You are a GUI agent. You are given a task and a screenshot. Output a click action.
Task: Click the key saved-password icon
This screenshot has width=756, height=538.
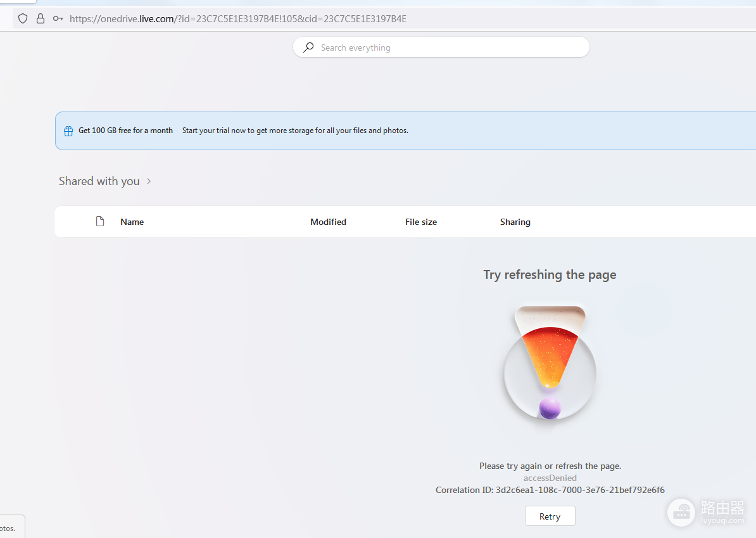pos(58,19)
